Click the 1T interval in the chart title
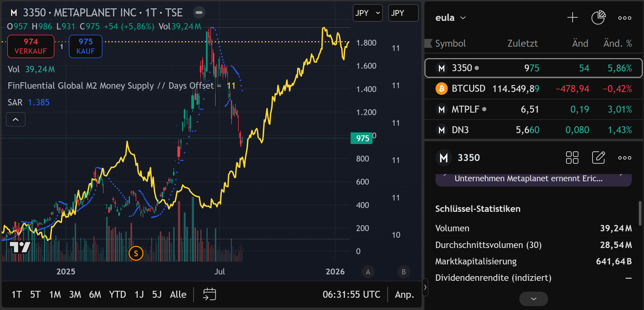Image resolution: width=644 pixels, height=310 pixels. (x=151, y=13)
